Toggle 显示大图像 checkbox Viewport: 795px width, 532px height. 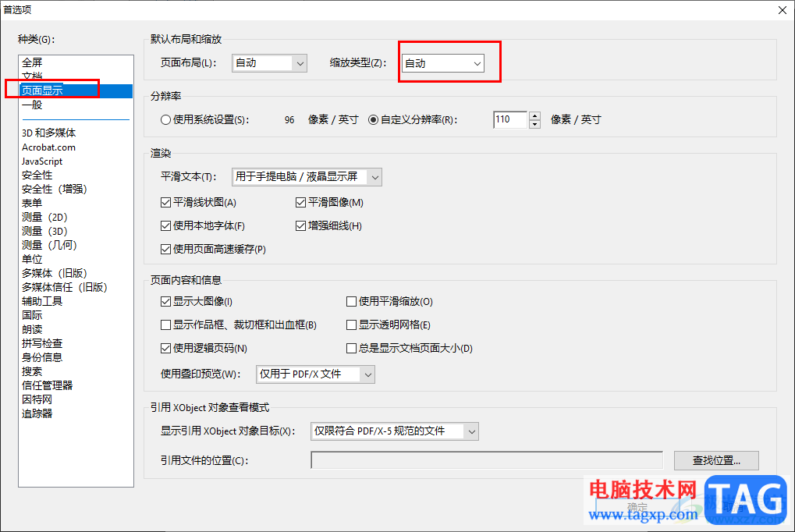[x=166, y=302]
